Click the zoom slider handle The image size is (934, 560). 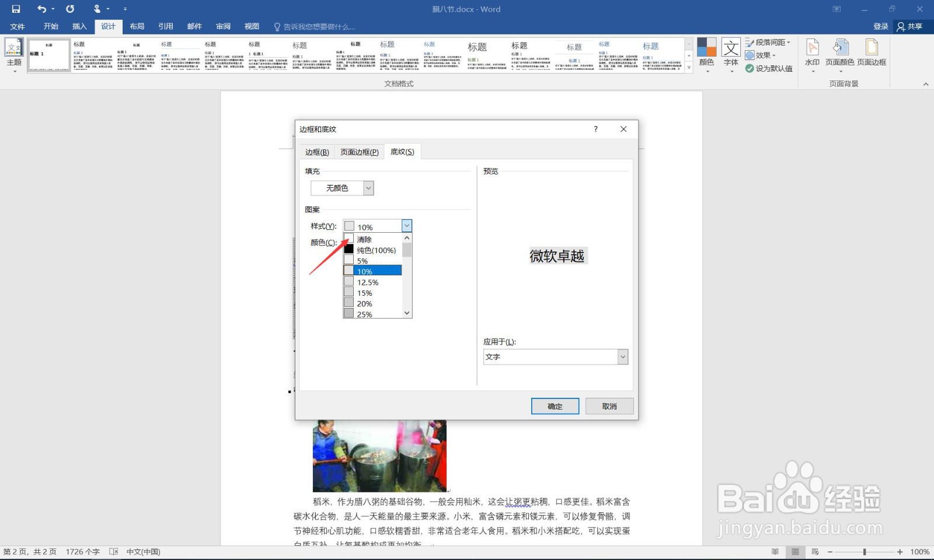coord(865,551)
